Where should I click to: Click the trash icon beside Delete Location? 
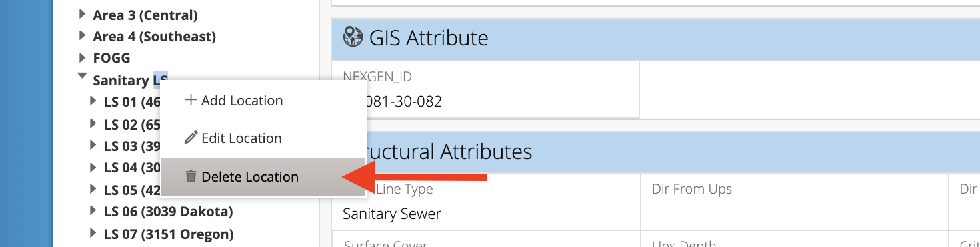191,177
